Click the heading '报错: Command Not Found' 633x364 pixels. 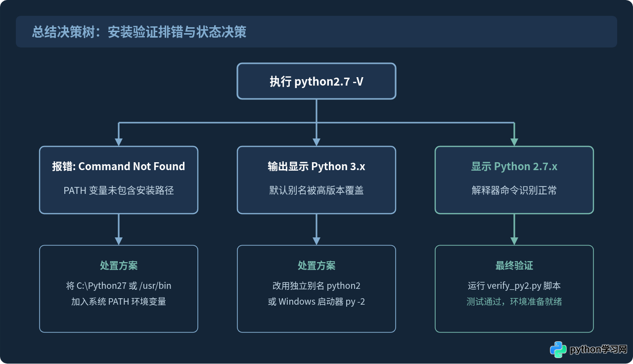coord(119,166)
